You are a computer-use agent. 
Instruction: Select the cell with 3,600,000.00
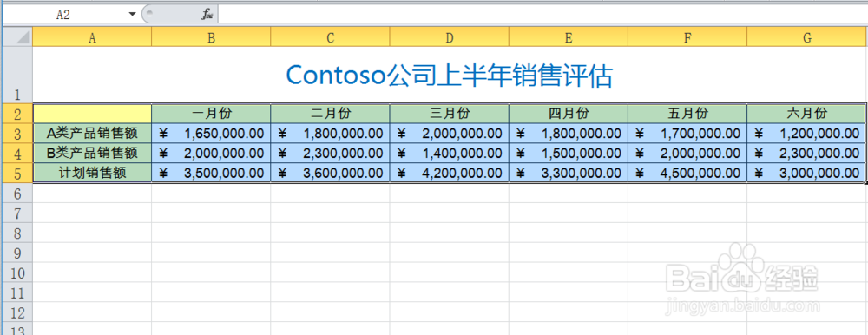click(330, 173)
